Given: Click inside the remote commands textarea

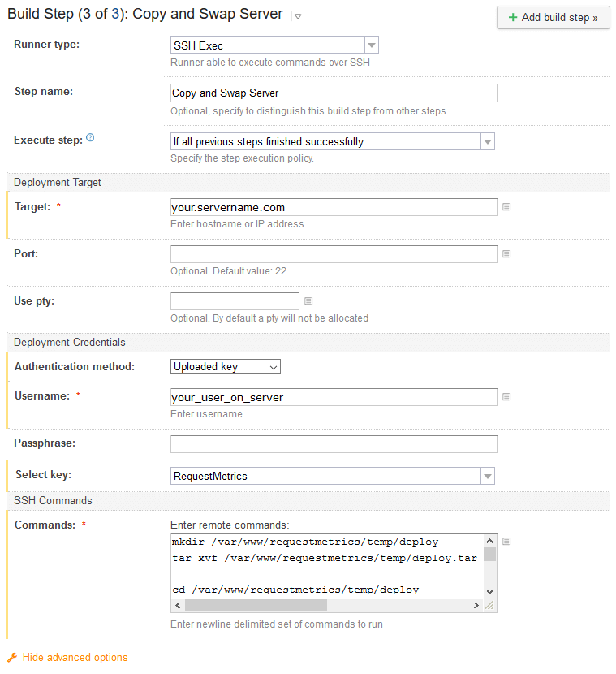Looking at the screenshot, I should [x=325, y=564].
